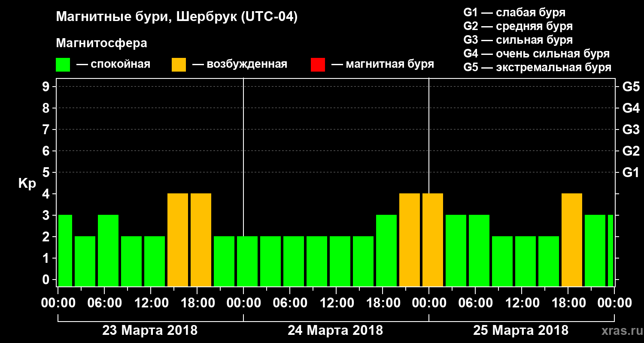The image size is (644, 343).
Task: Click the orange bar starting 15:00 on 23 March
Action: (178, 240)
